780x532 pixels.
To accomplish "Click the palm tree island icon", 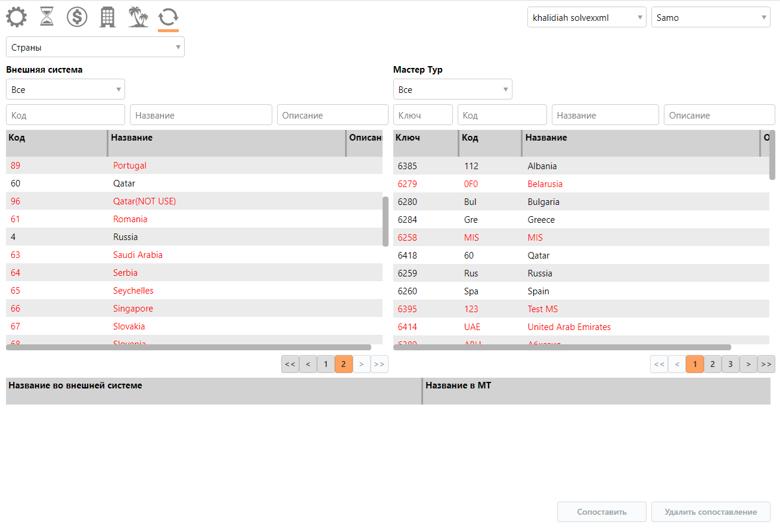I will click(138, 17).
